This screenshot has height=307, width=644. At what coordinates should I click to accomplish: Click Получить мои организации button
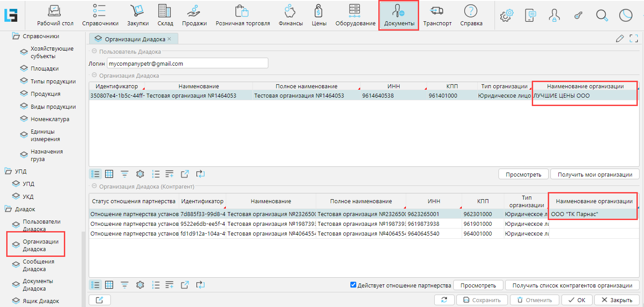click(x=594, y=174)
